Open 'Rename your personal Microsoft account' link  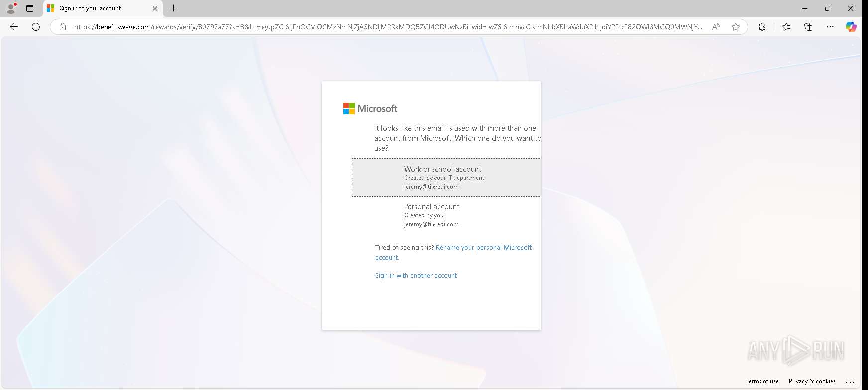coord(453,252)
